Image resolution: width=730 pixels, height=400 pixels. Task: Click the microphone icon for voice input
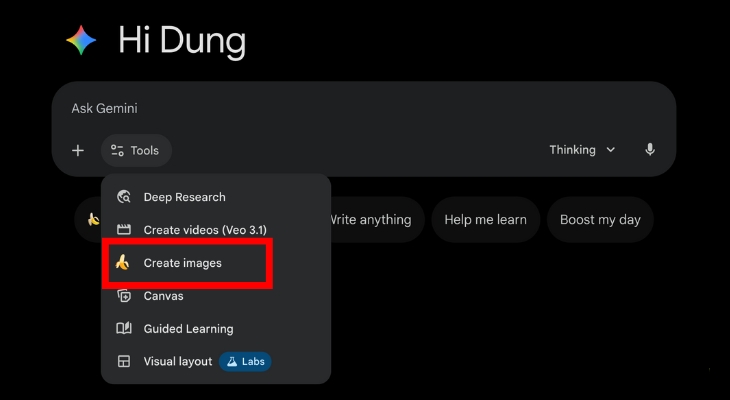(650, 150)
